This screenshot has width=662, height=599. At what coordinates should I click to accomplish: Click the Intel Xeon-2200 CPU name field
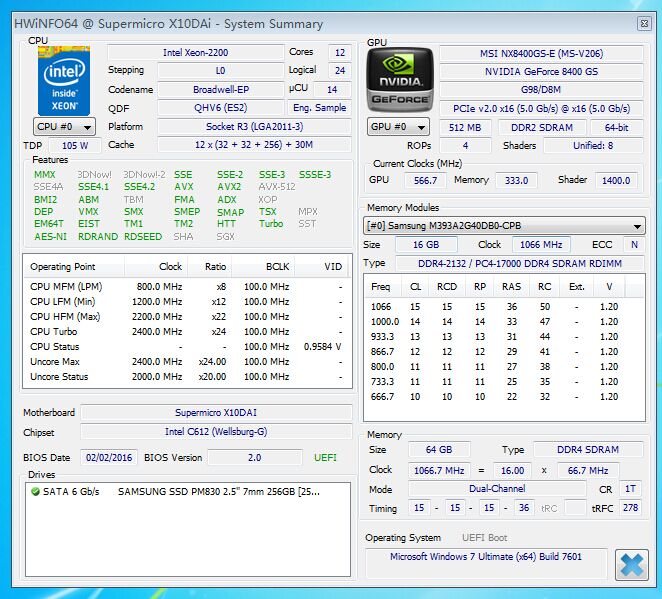pos(195,52)
